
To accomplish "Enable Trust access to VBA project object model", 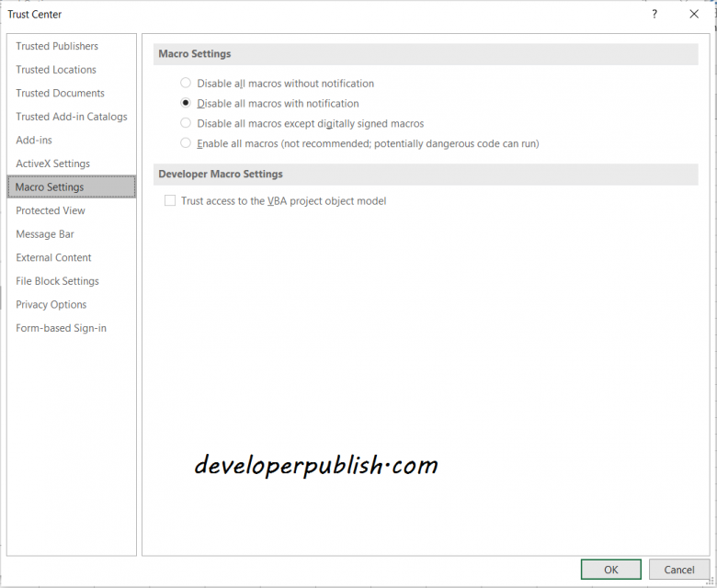I will tap(170, 201).
